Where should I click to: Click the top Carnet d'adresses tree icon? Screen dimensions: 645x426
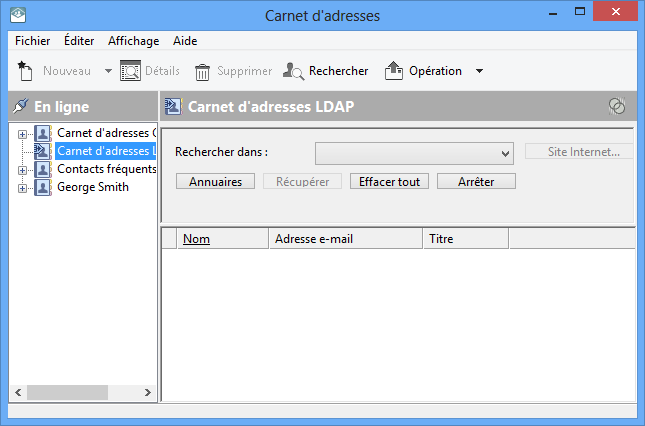(43, 133)
